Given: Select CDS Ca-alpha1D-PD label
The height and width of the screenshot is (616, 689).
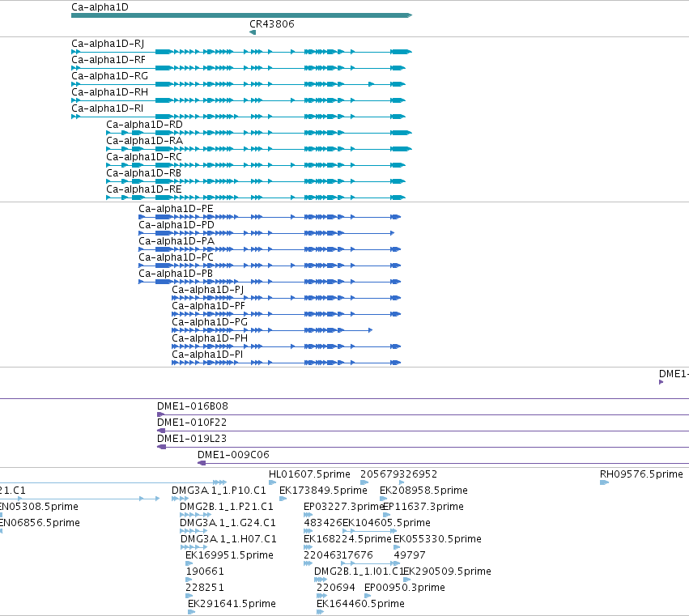Looking at the screenshot, I should (177, 225).
